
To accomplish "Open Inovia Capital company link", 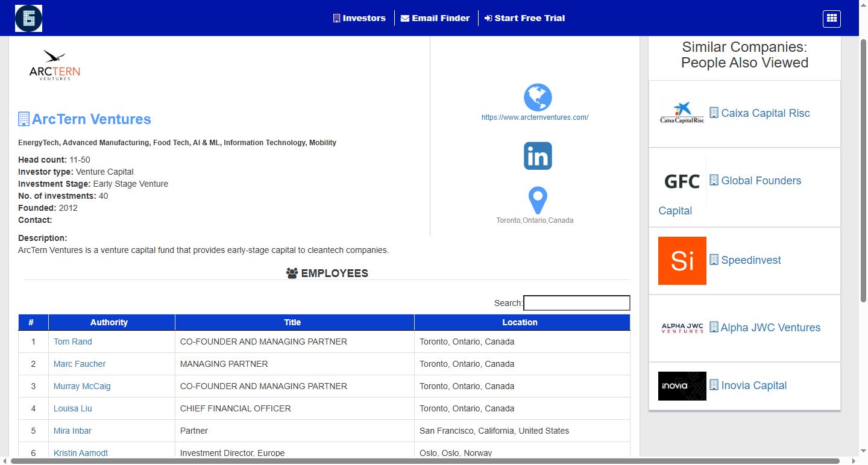I will 754,385.
